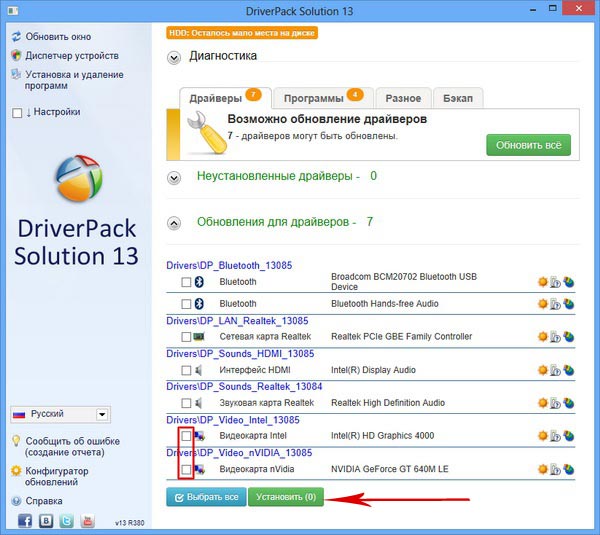
Task: Click the shield icon beside Диспетчер устройств
Action: [x=16, y=55]
